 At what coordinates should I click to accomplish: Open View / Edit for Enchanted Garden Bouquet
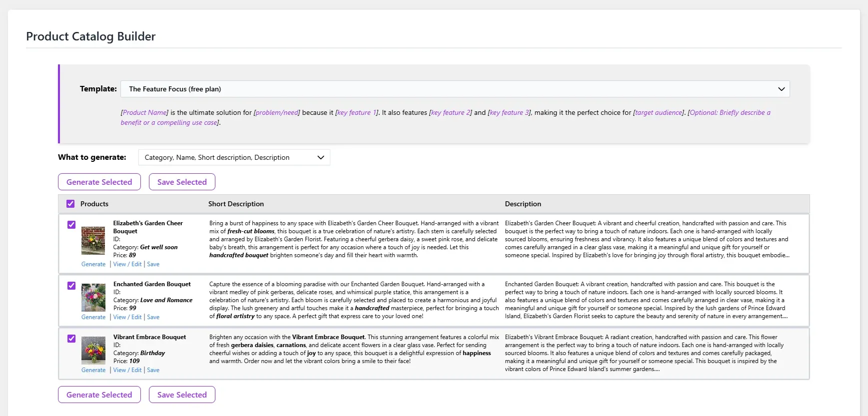[127, 317]
